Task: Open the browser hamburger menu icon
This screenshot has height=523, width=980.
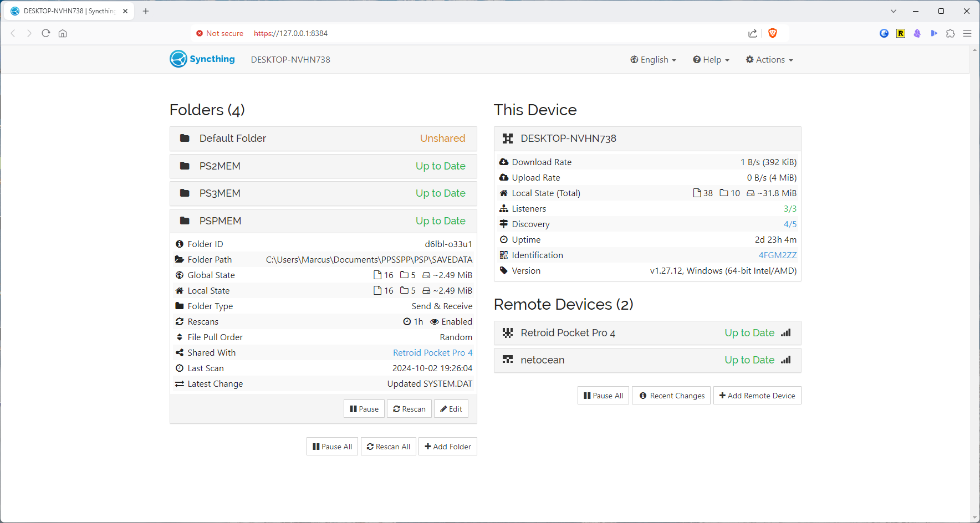Action: (967, 33)
